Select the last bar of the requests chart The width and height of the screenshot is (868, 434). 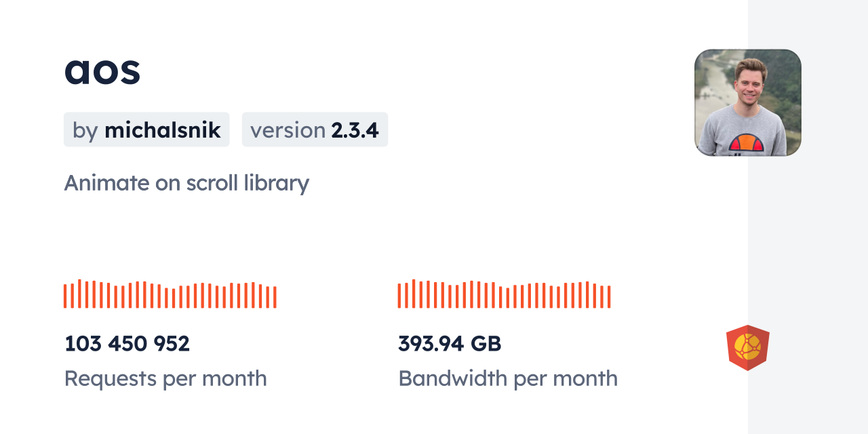click(275, 298)
